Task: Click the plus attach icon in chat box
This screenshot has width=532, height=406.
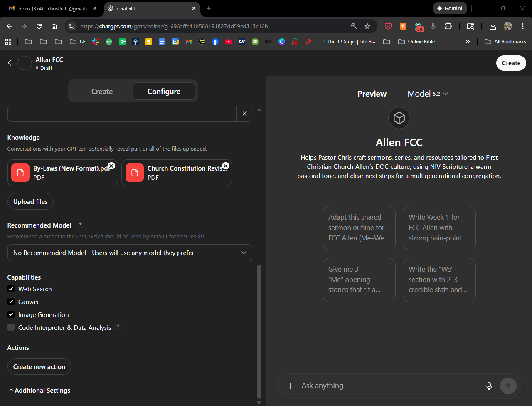Action: tap(290, 386)
